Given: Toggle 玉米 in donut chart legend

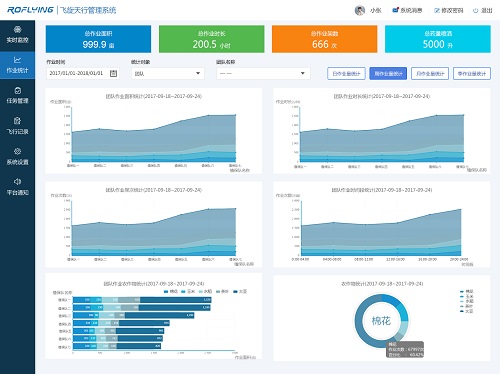Looking at the screenshot, I should (467, 296).
